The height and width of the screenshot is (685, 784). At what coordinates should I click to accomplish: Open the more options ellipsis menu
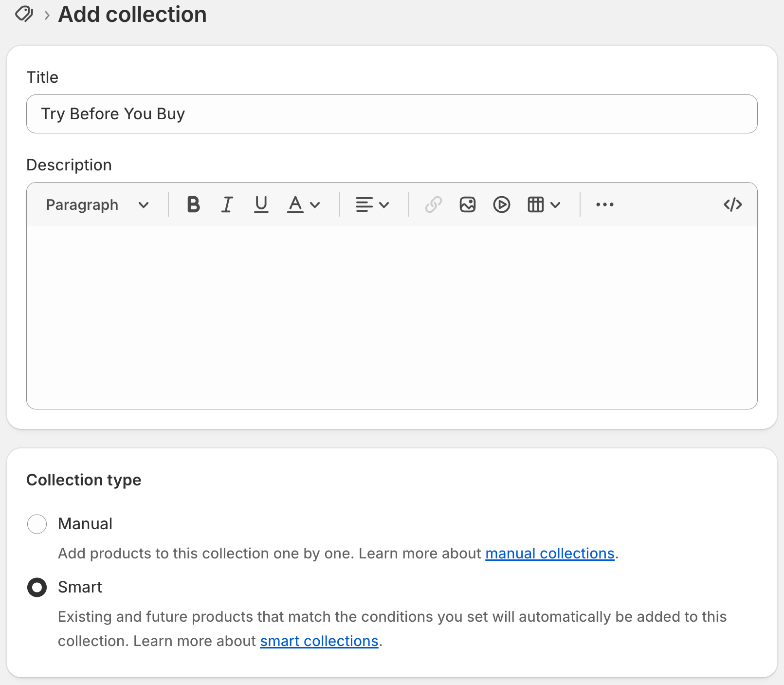point(604,204)
